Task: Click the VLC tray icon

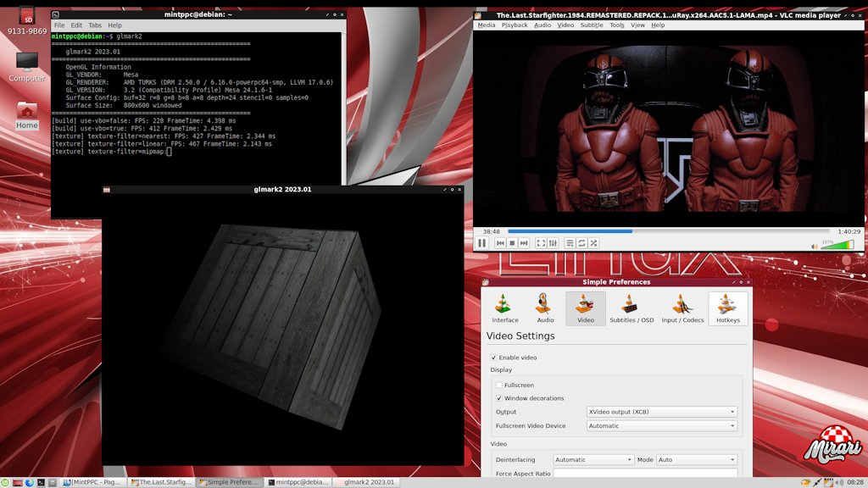Action: [829, 483]
